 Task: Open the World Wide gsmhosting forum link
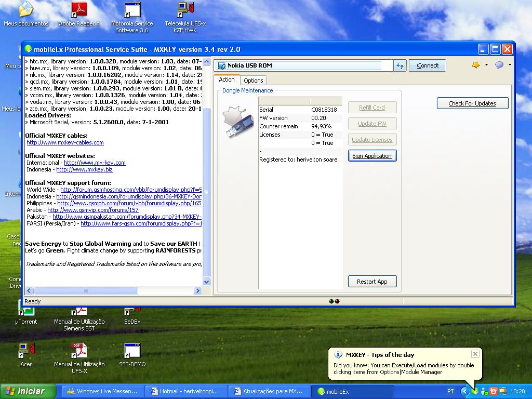[x=131, y=190]
